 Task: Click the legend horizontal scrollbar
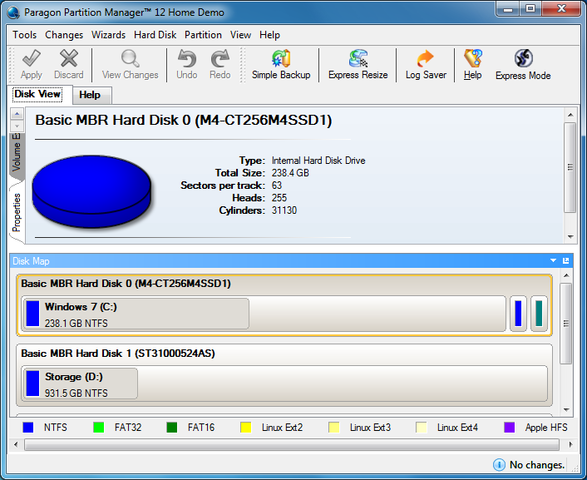click(x=292, y=445)
